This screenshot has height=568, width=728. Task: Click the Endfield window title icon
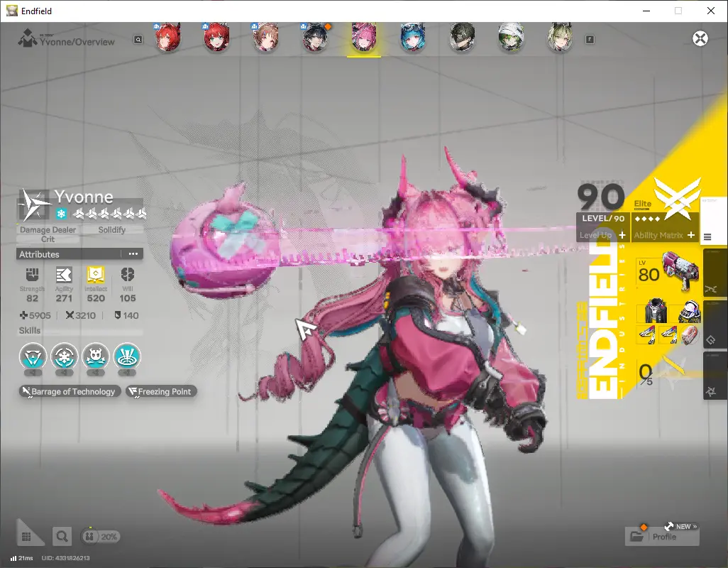(x=11, y=11)
